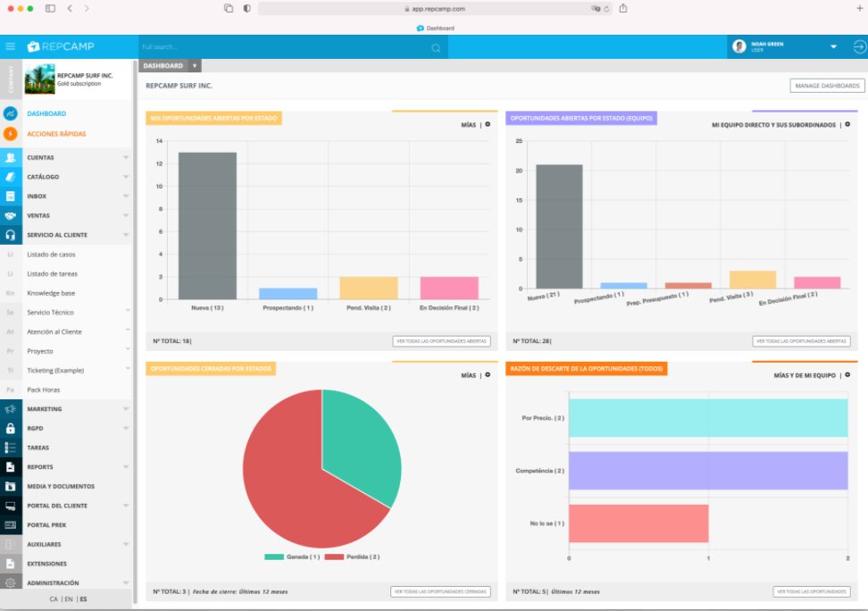The image size is (868, 611).
Task: Open the Dashboard via its sidebar icon
Action: coord(10,113)
